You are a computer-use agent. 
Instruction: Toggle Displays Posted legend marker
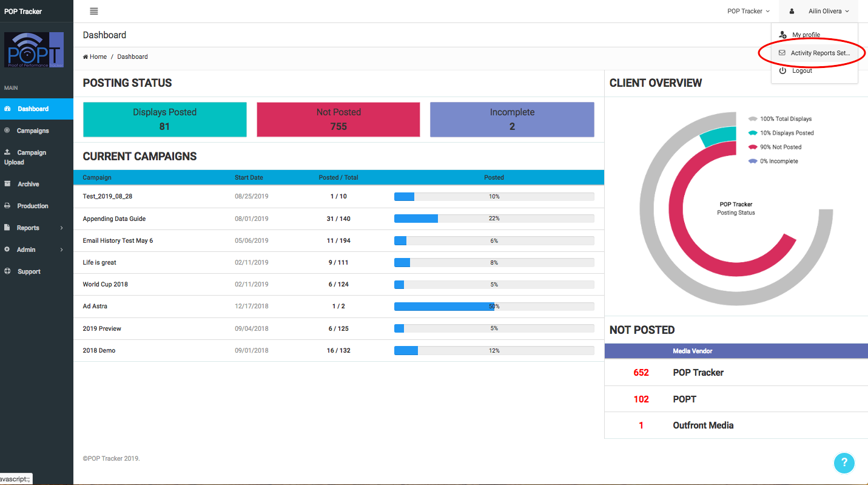click(x=753, y=133)
